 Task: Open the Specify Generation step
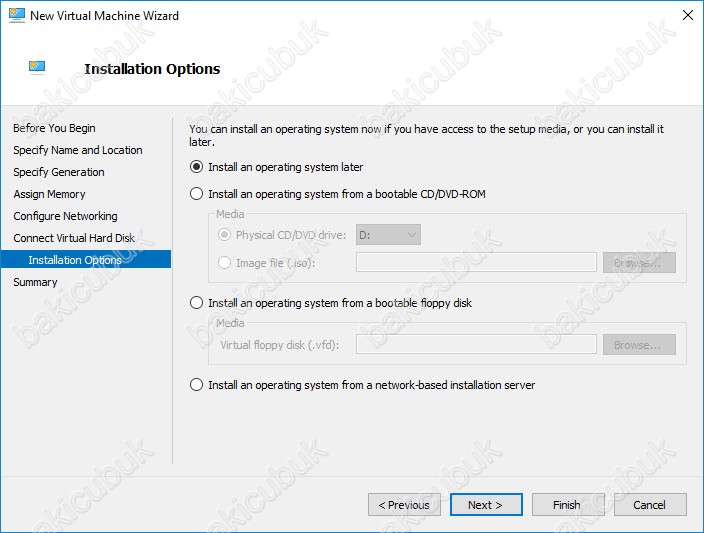[59, 172]
